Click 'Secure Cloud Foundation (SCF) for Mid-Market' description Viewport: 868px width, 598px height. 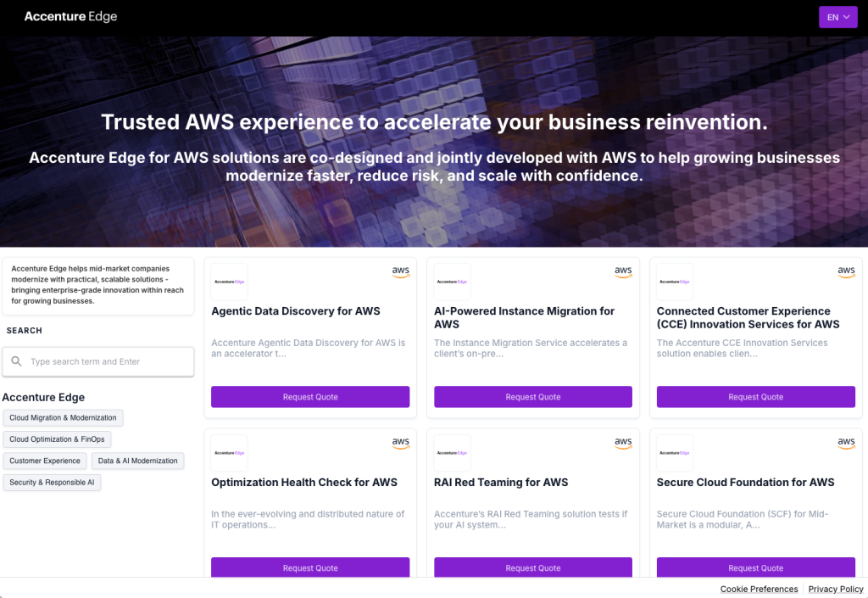743,519
